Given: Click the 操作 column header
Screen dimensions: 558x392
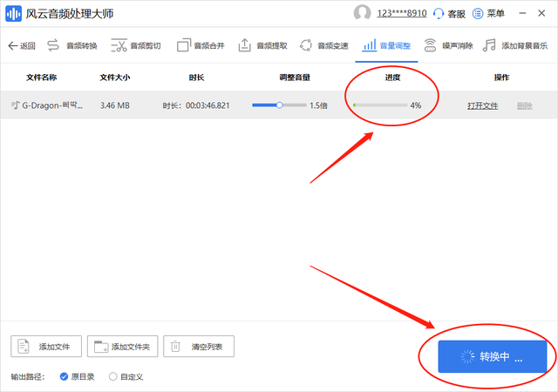Looking at the screenshot, I should [501, 78].
